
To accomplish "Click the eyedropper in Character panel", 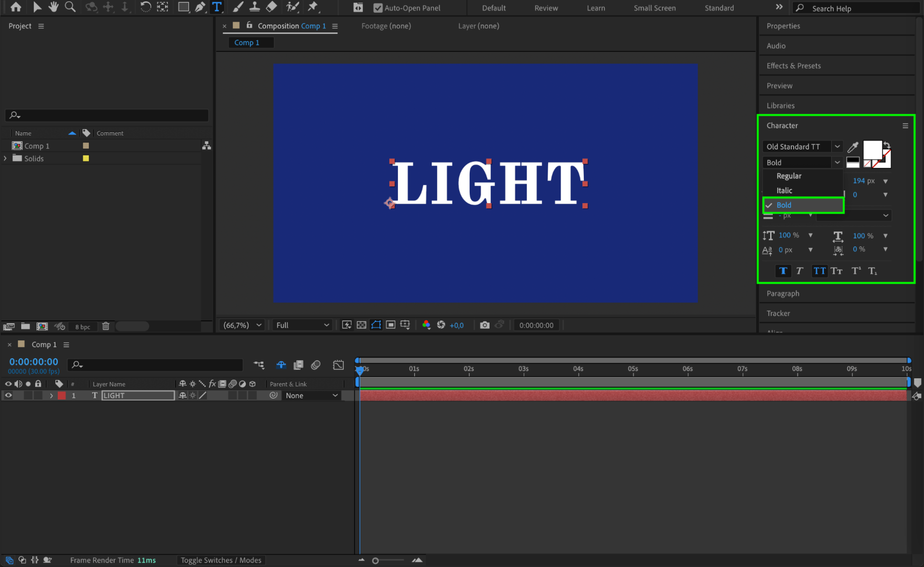I will [x=853, y=147].
